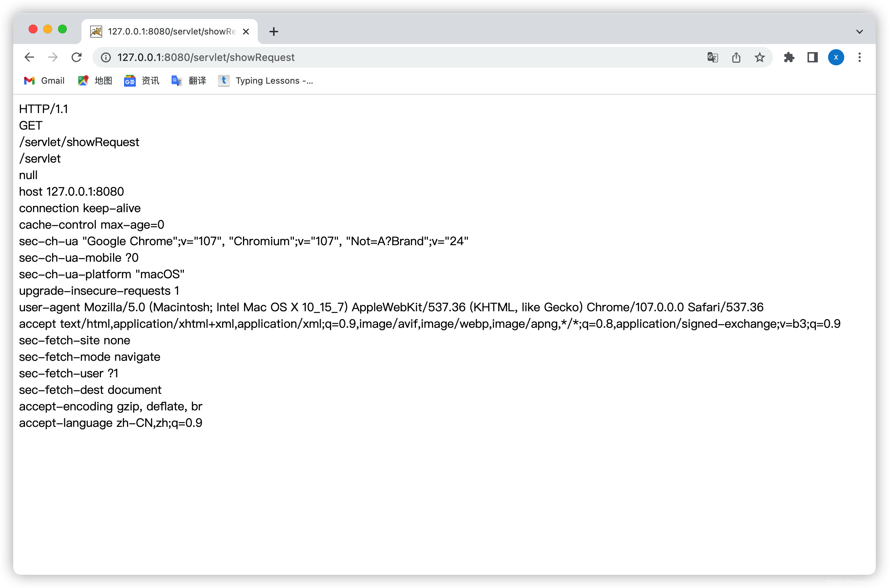
Task: Share this page via share icon
Action: pos(736,57)
